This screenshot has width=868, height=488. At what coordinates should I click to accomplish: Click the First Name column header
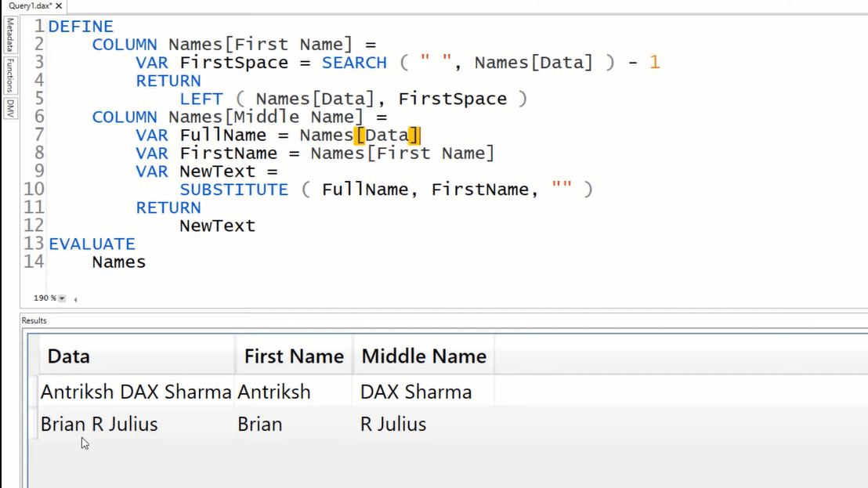pyautogui.click(x=294, y=356)
